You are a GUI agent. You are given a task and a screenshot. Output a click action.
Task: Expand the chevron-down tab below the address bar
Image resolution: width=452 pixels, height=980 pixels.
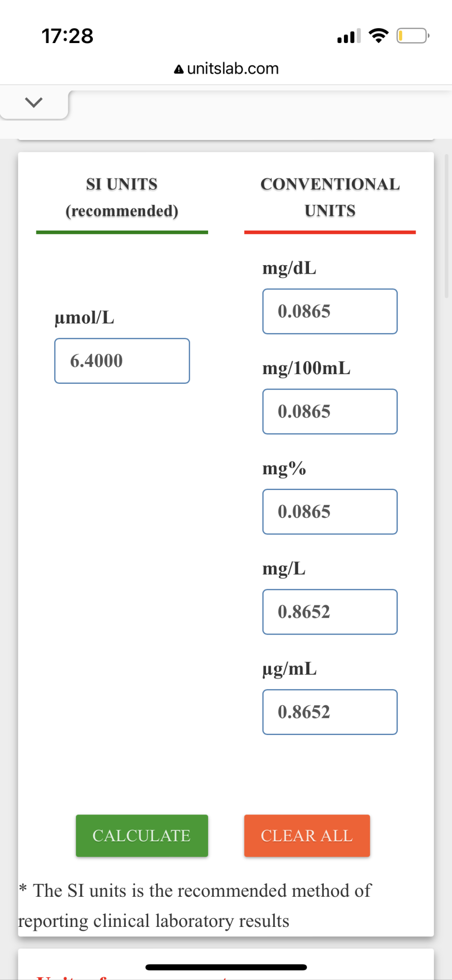pyautogui.click(x=33, y=102)
